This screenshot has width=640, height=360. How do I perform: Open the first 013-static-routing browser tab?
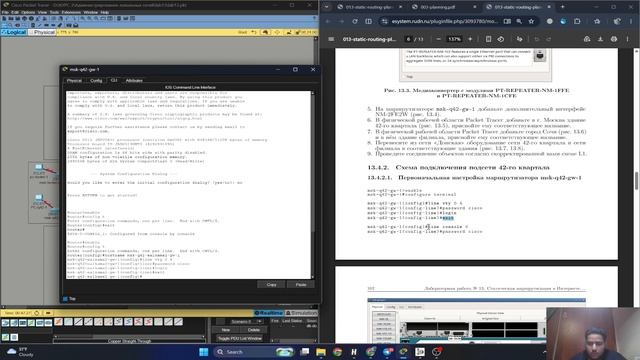369,7
